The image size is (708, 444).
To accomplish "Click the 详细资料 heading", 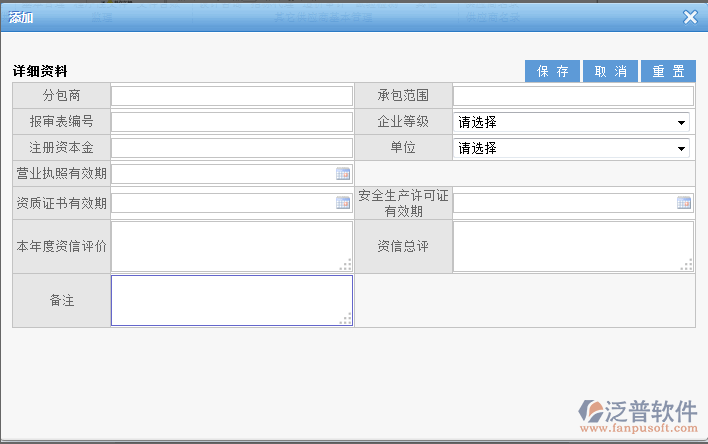I will (x=40, y=71).
